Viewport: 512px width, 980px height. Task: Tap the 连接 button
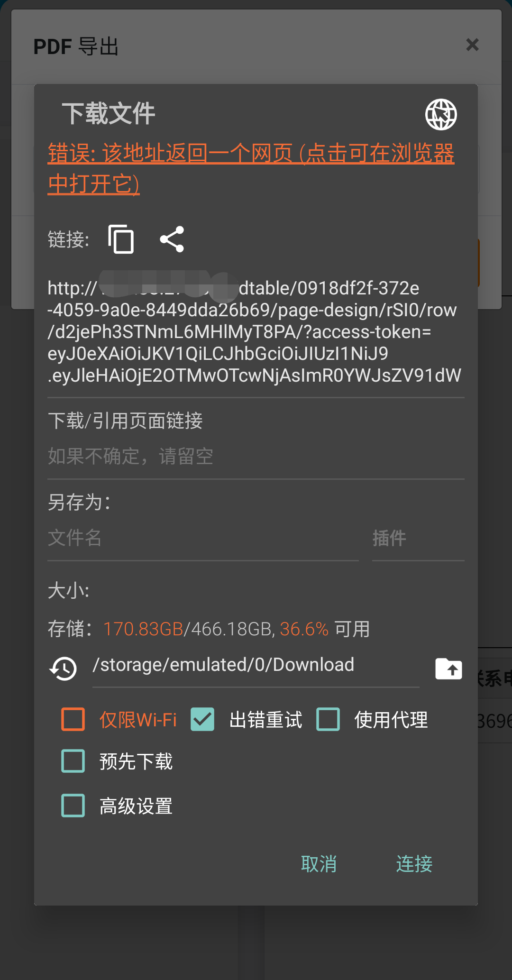click(x=414, y=864)
